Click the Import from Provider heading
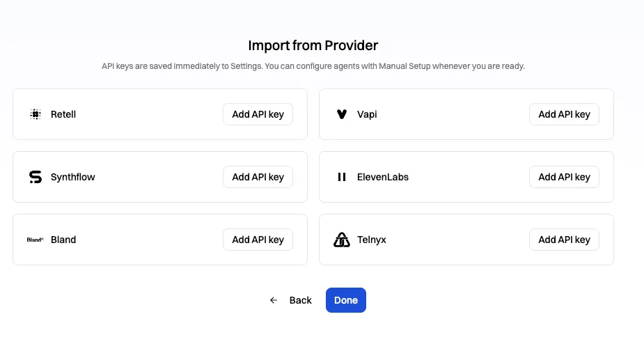 pyautogui.click(x=313, y=45)
